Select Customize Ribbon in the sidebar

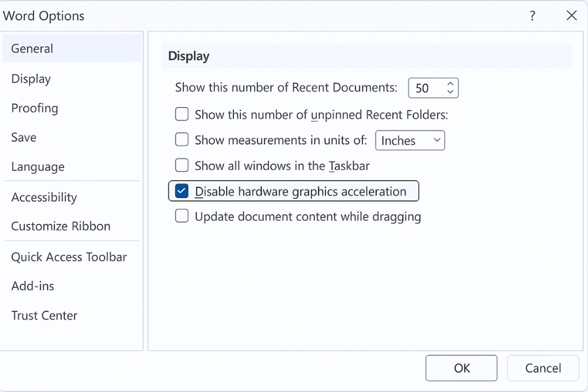[61, 227]
